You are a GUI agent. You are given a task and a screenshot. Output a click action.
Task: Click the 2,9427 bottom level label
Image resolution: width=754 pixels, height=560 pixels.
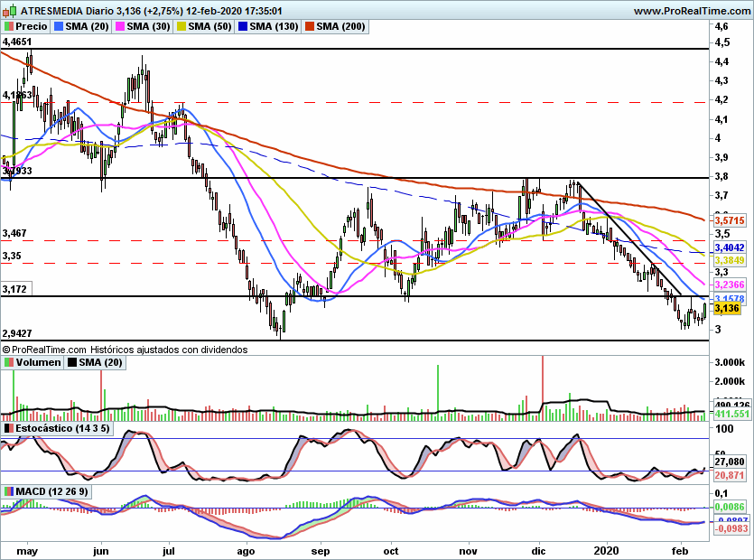(17, 333)
